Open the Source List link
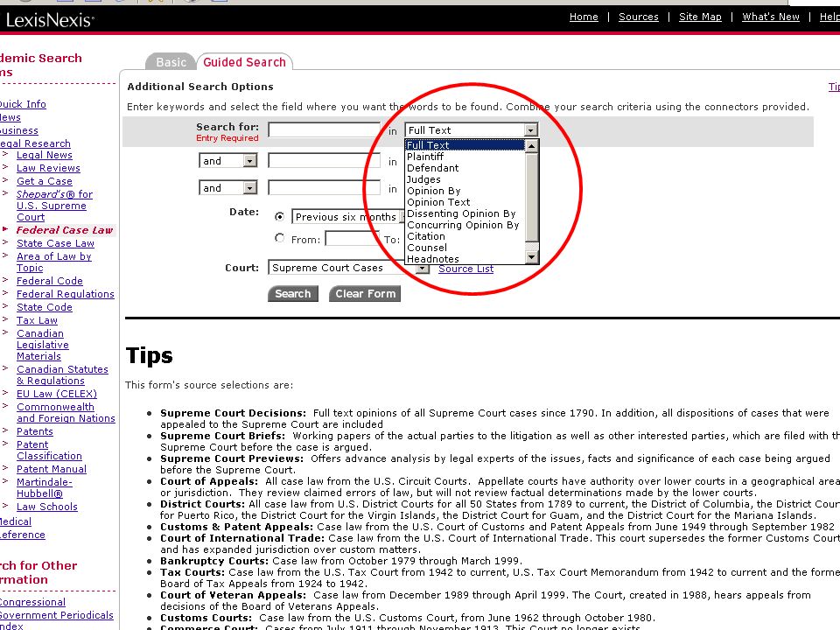Image resolution: width=840 pixels, height=630 pixels. coord(465,269)
